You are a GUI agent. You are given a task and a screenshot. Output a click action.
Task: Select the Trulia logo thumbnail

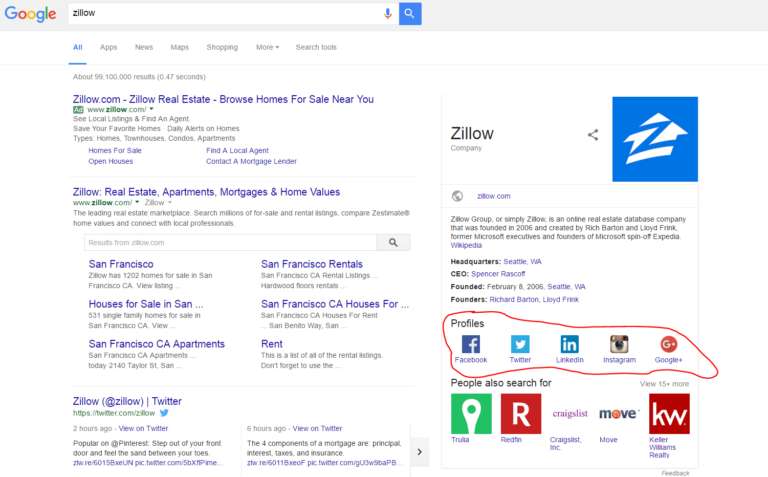tap(471, 414)
